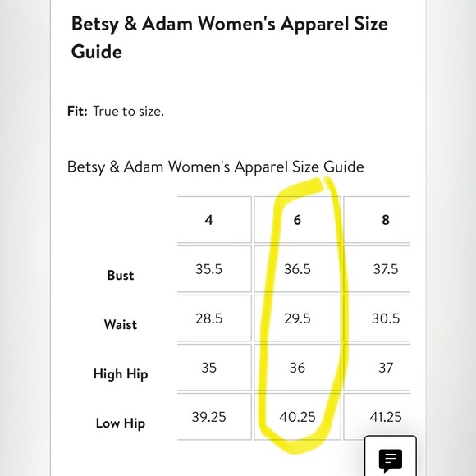Click the 'Fit: True to size.' text
476x476 pixels.
pos(116,111)
